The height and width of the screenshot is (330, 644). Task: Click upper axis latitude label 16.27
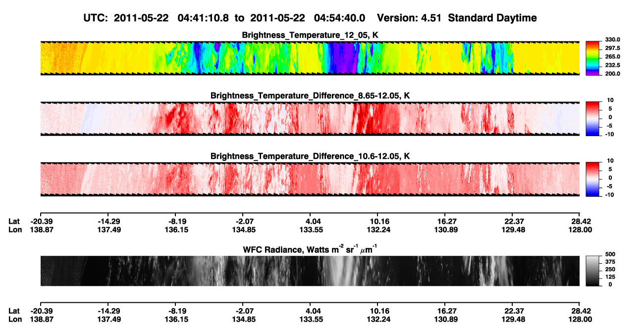446,221
